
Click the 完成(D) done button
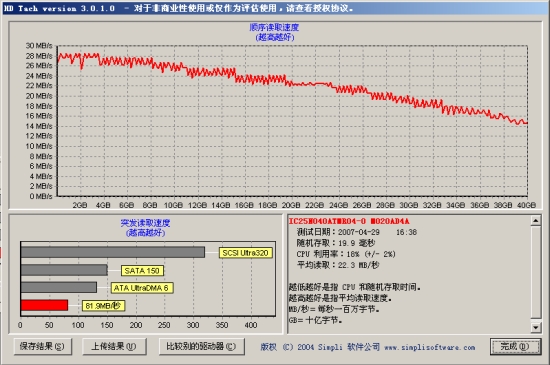point(515,346)
